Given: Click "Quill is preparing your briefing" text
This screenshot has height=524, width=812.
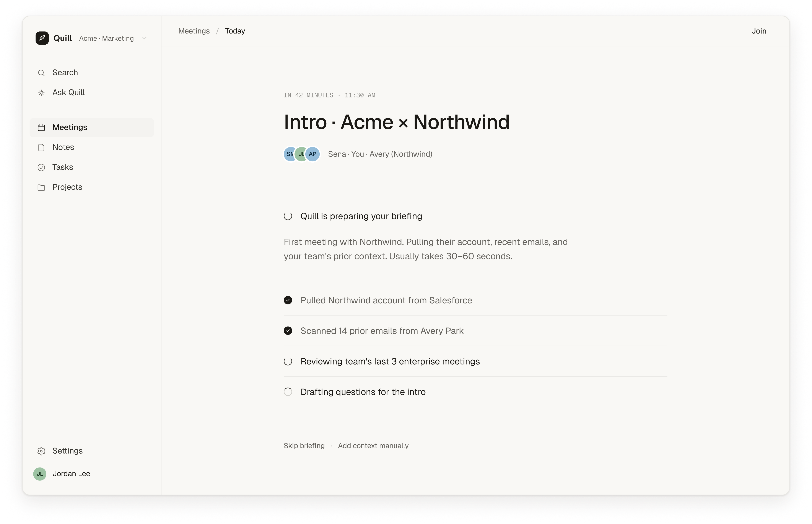Looking at the screenshot, I should pyautogui.click(x=361, y=216).
